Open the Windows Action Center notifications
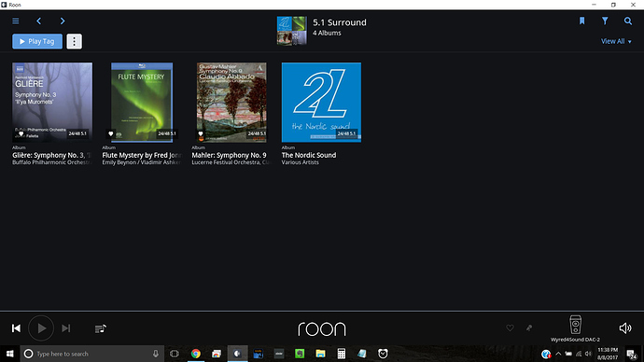This screenshot has height=362, width=644. pyautogui.click(x=632, y=354)
